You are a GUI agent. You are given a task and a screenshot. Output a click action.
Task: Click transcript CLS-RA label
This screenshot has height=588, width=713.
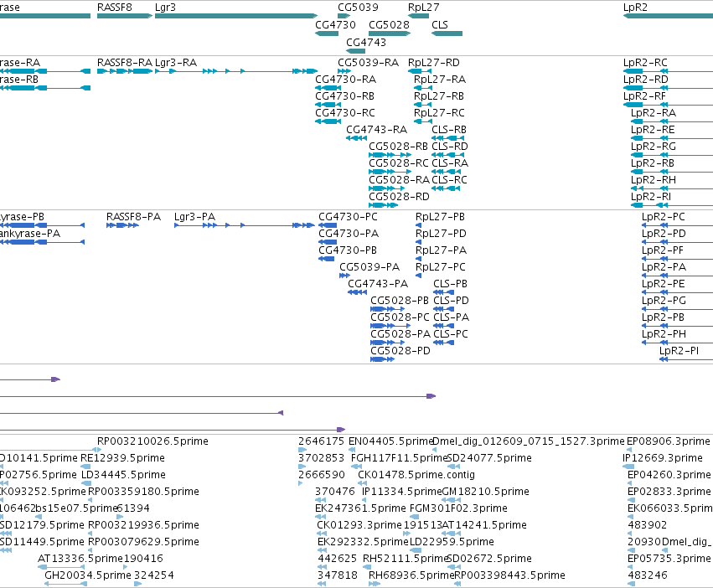pyautogui.click(x=450, y=162)
